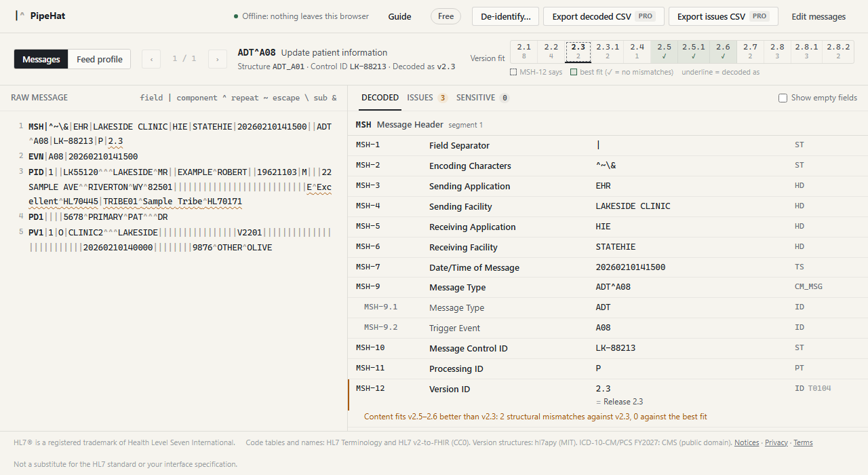
Task: Click Edit messages
Action: click(818, 16)
